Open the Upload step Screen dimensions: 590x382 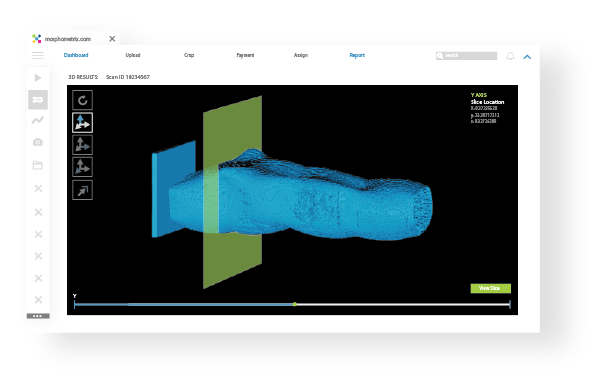point(133,55)
